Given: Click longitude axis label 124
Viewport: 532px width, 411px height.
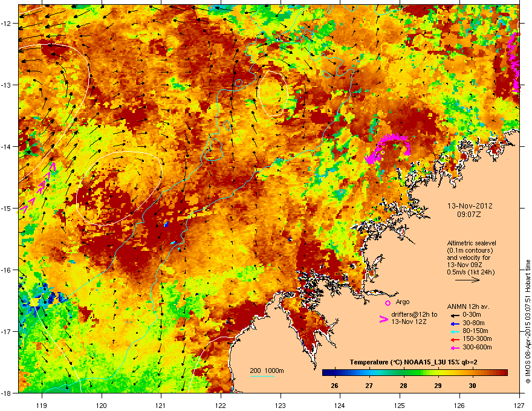Looking at the screenshot, I should pyautogui.click(x=340, y=406).
